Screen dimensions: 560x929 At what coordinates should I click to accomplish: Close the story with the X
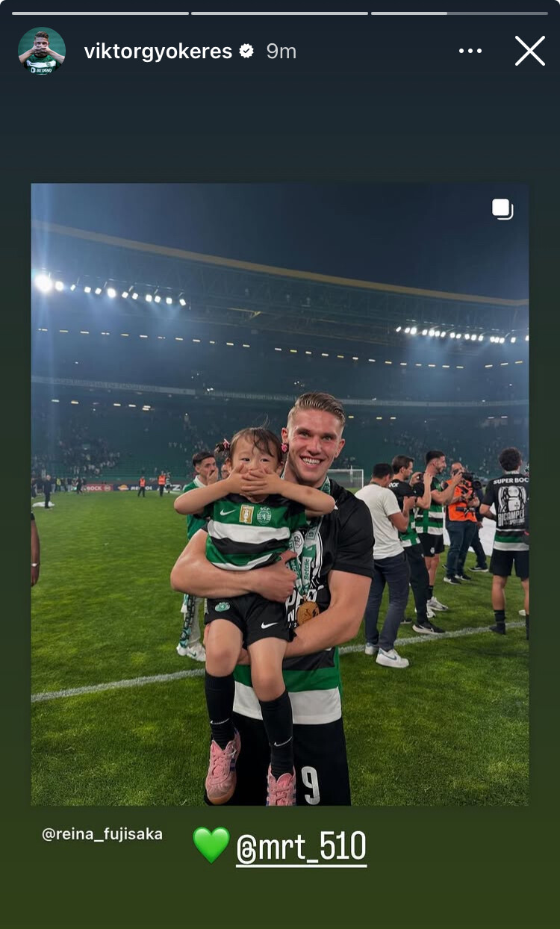(x=530, y=51)
